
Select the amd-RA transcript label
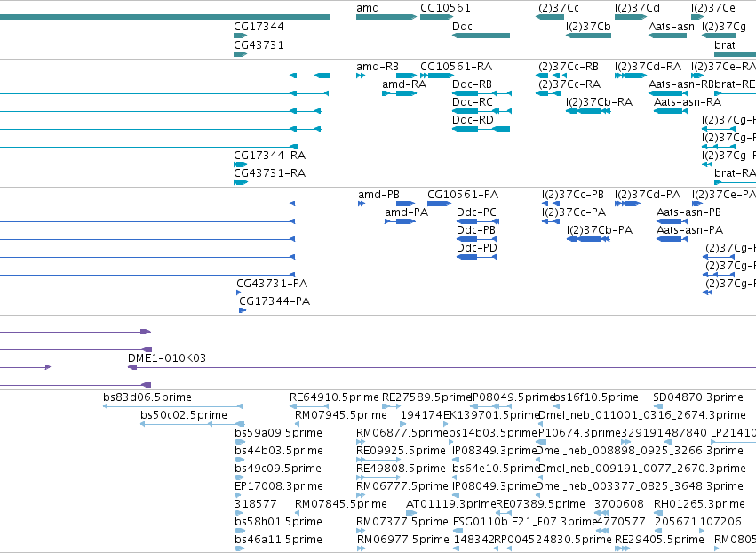404,84
